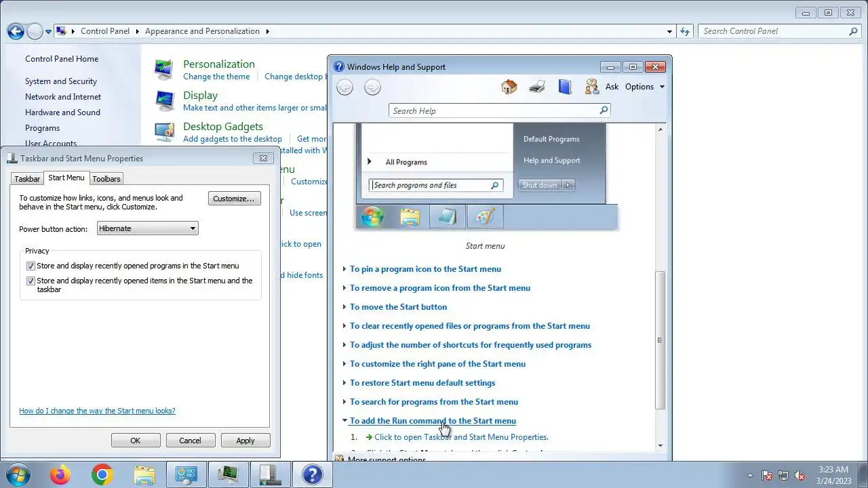The image size is (868, 488).
Task: Click to open Taskbar Properties link
Action: point(461,437)
